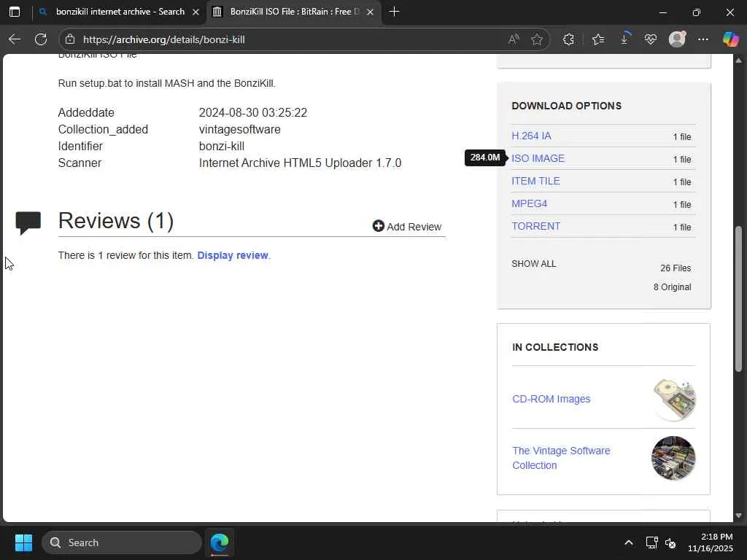Open Microsoft Edge from taskbar
747x560 pixels.
[220, 542]
